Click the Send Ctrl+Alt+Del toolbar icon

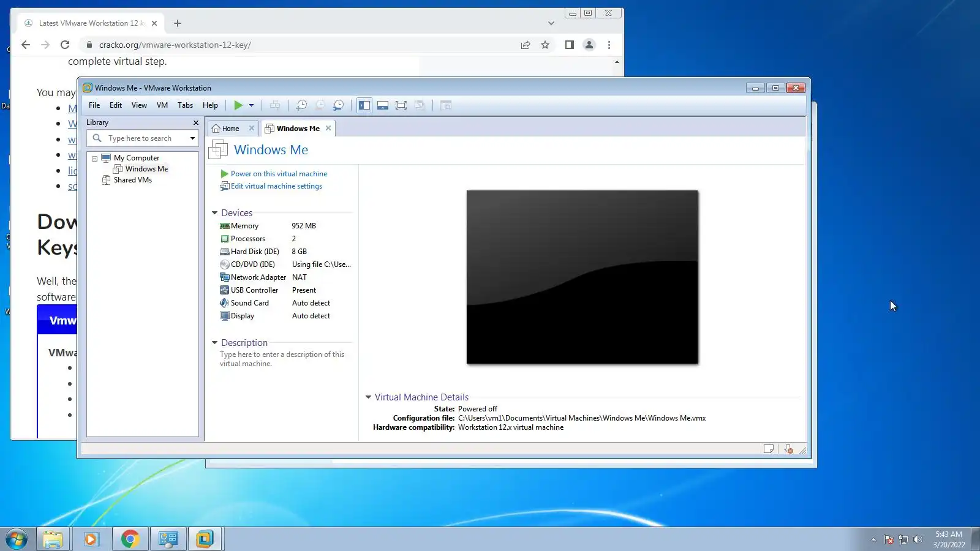point(275,105)
